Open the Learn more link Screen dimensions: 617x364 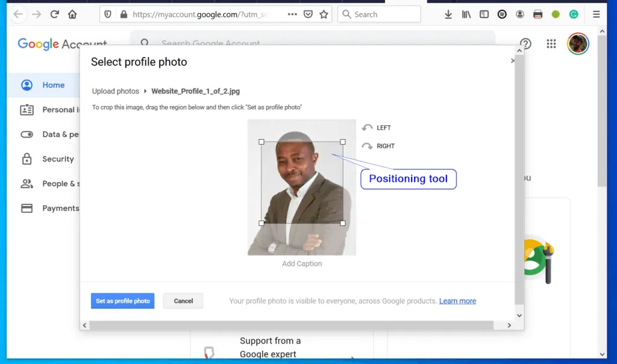[x=457, y=301]
